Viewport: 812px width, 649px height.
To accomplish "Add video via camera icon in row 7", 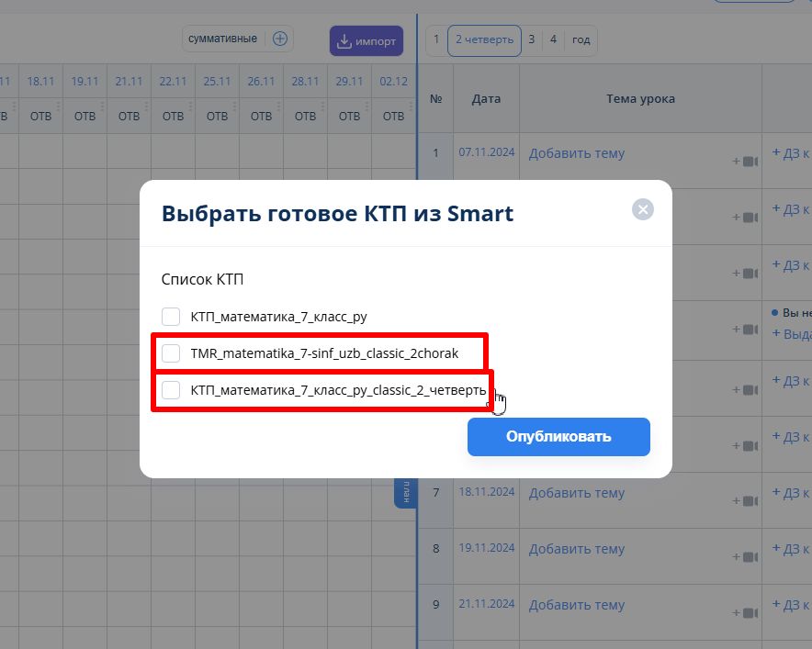I will [745, 501].
